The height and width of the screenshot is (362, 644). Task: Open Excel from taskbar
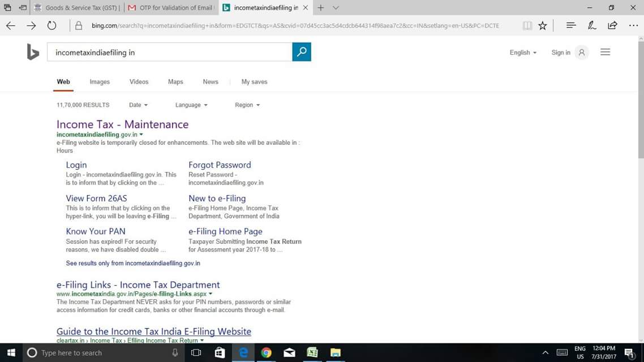[312, 352]
